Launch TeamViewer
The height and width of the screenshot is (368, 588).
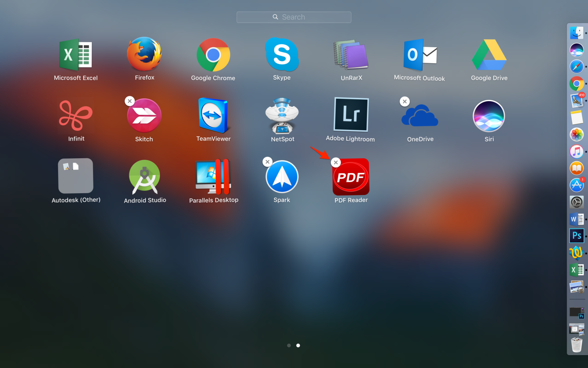(x=213, y=115)
